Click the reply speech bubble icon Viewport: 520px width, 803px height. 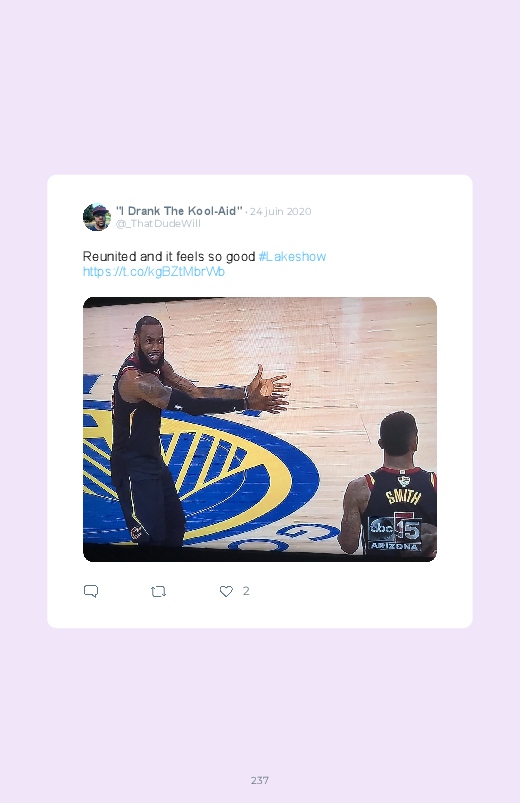[91, 591]
